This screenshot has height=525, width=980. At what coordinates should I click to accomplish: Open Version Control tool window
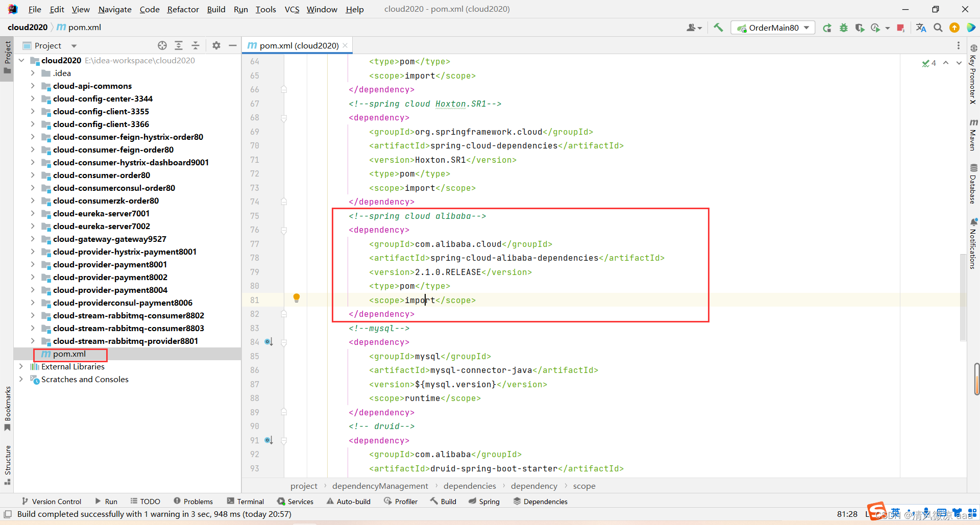pyautogui.click(x=52, y=502)
